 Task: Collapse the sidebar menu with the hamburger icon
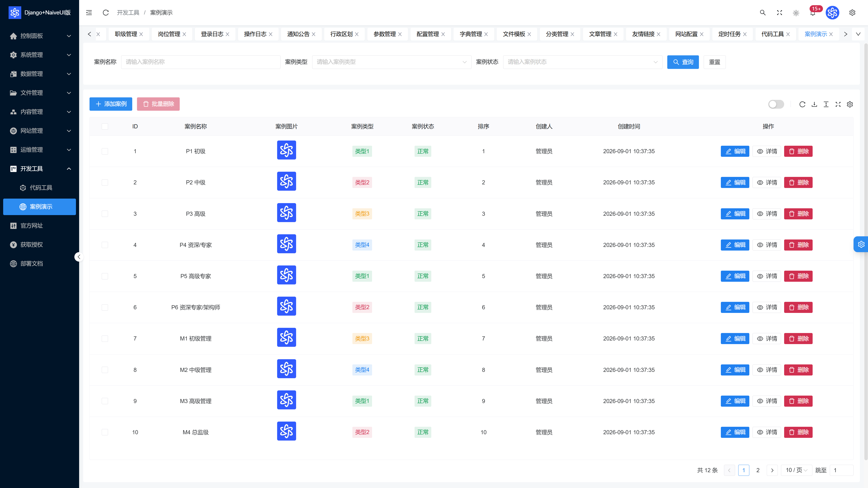pos(89,12)
